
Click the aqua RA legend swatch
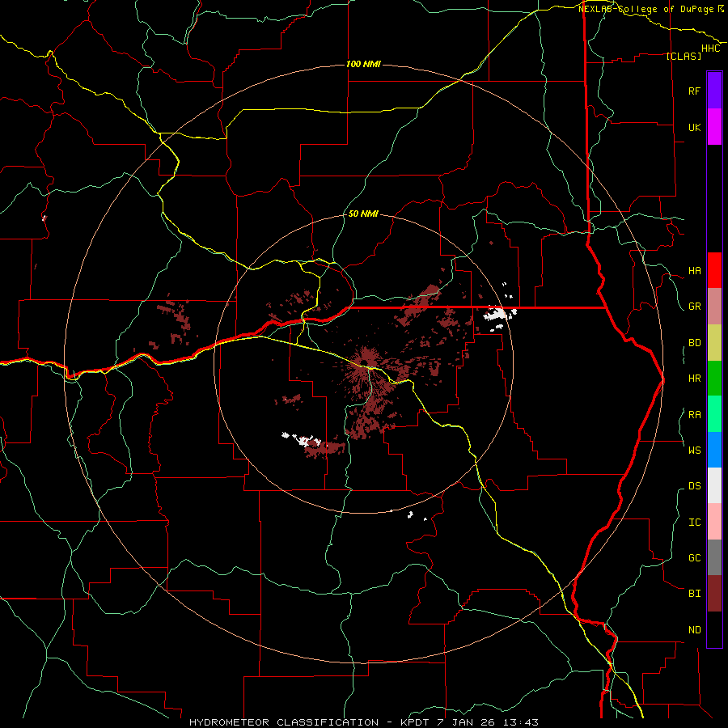pyautogui.click(x=714, y=414)
